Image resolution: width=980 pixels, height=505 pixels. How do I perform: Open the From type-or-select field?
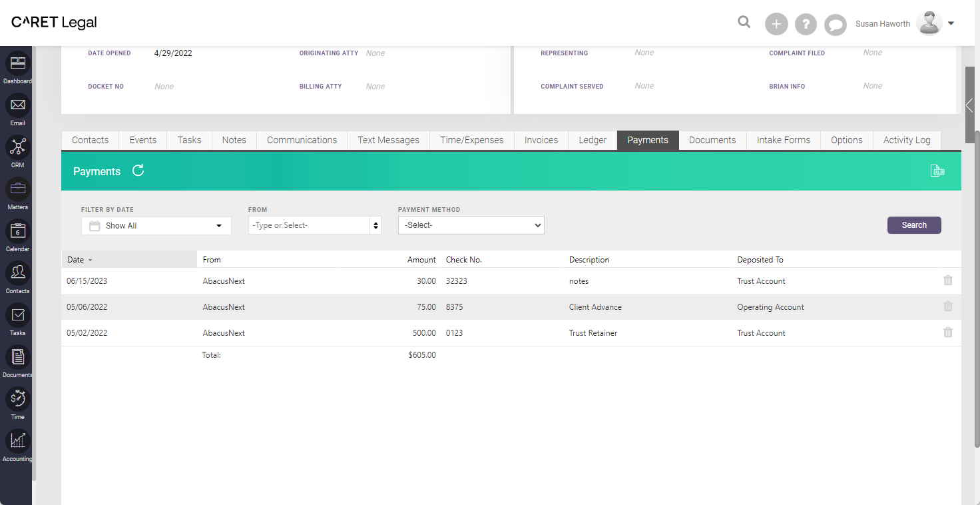tap(309, 225)
